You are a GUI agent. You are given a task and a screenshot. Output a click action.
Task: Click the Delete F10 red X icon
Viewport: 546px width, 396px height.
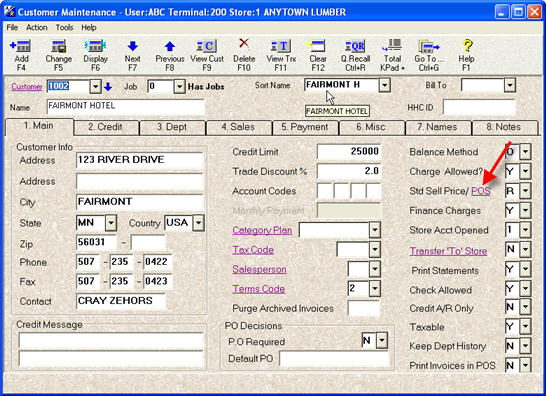click(244, 44)
